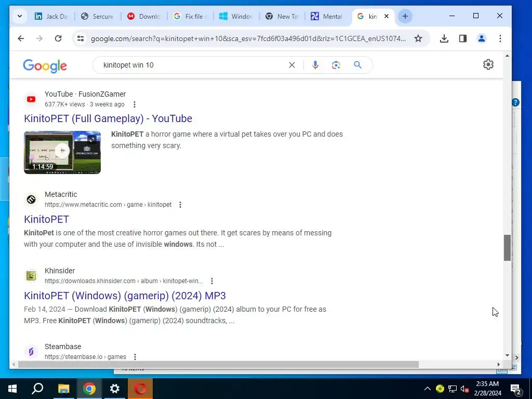This screenshot has width=532, height=399.
Task: Click the address bar URL
Action: pyautogui.click(x=248, y=38)
